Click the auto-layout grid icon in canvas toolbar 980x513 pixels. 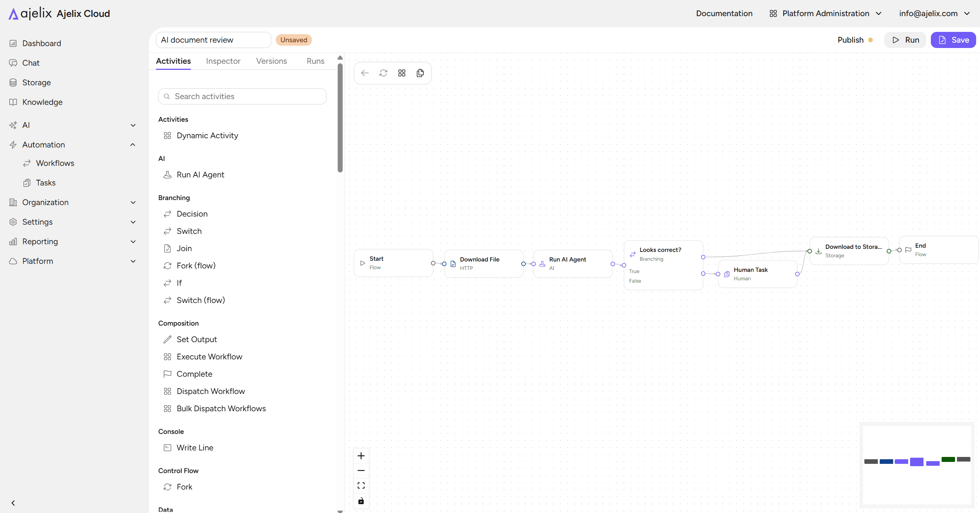coord(402,73)
